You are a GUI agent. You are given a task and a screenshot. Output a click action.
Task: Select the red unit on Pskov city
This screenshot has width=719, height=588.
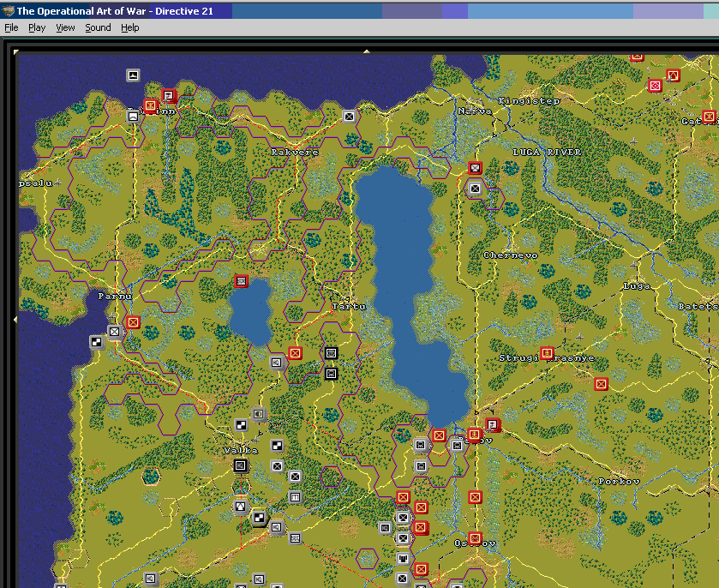pyautogui.click(x=475, y=435)
